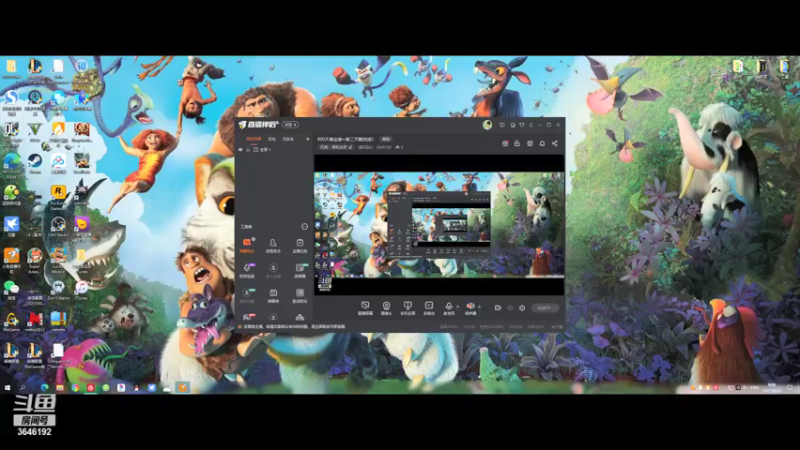Click the user avatar in Douyu title bar
The height and width of the screenshot is (450, 800).
coord(487,124)
